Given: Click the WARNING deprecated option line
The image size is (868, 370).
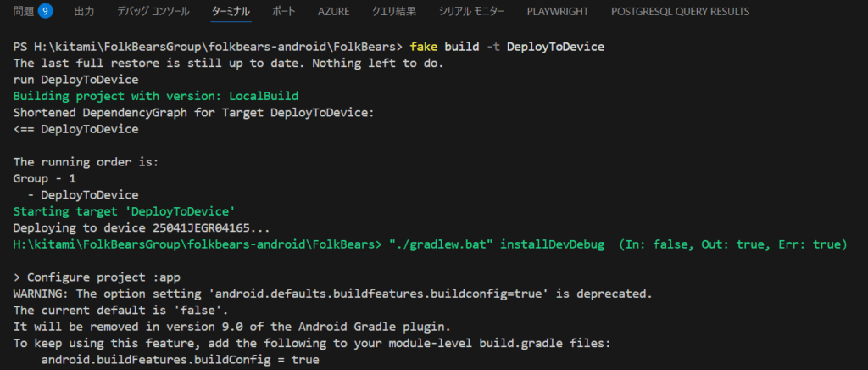Looking at the screenshot, I should (332, 294).
